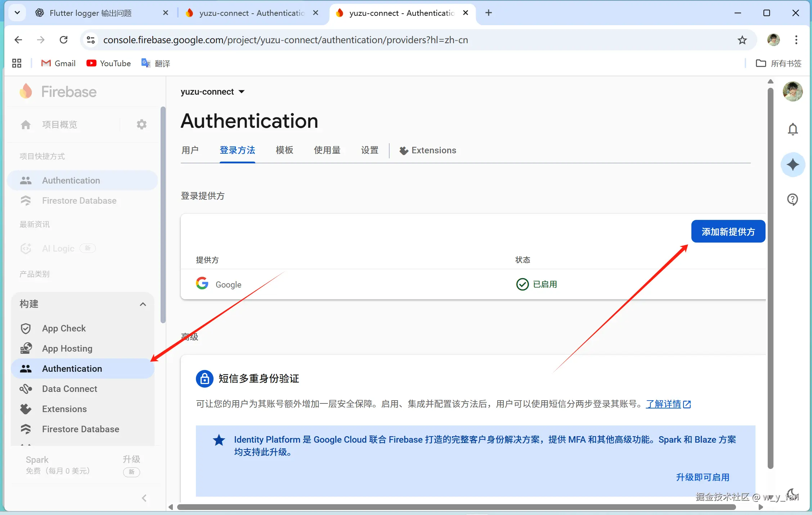Click the sidebar vertical scrollbar
This screenshot has height=515, width=812.
[163, 215]
